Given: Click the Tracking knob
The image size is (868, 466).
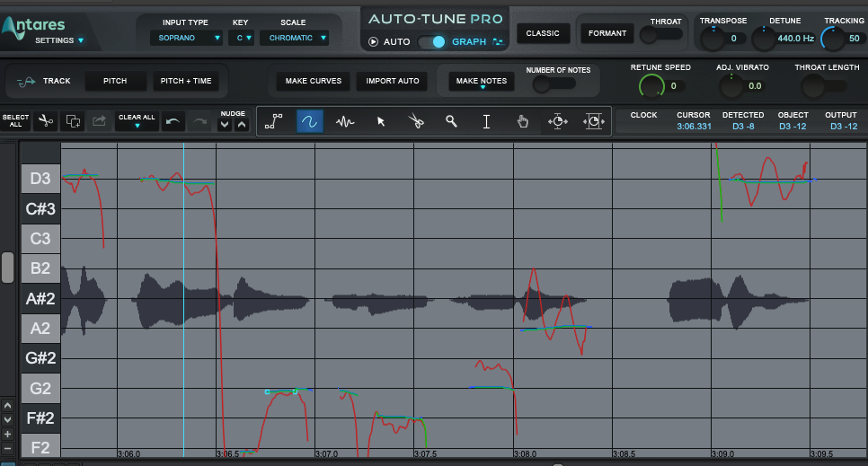Looking at the screenshot, I should click(x=832, y=39).
